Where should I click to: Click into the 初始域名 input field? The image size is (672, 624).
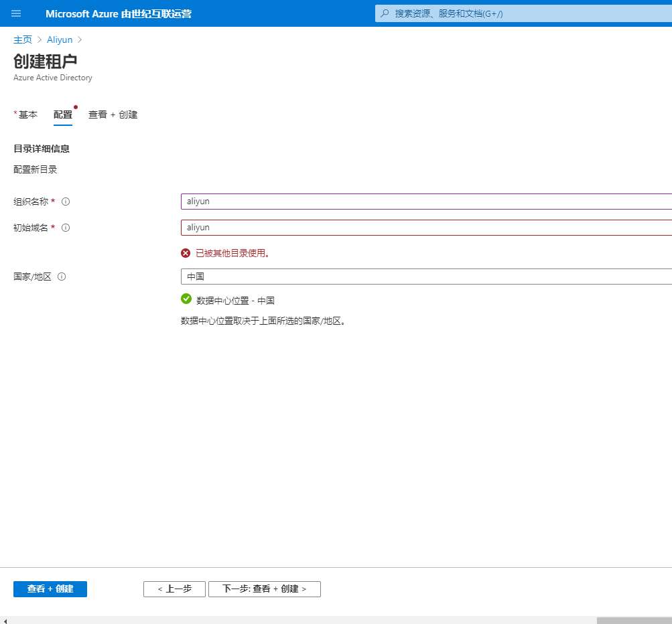pos(426,228)
